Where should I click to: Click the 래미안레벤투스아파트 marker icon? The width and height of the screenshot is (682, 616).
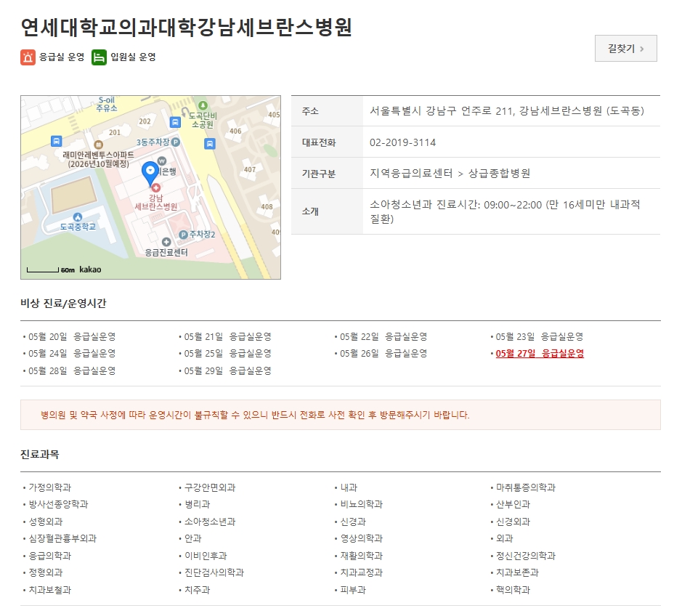point(98,145)
